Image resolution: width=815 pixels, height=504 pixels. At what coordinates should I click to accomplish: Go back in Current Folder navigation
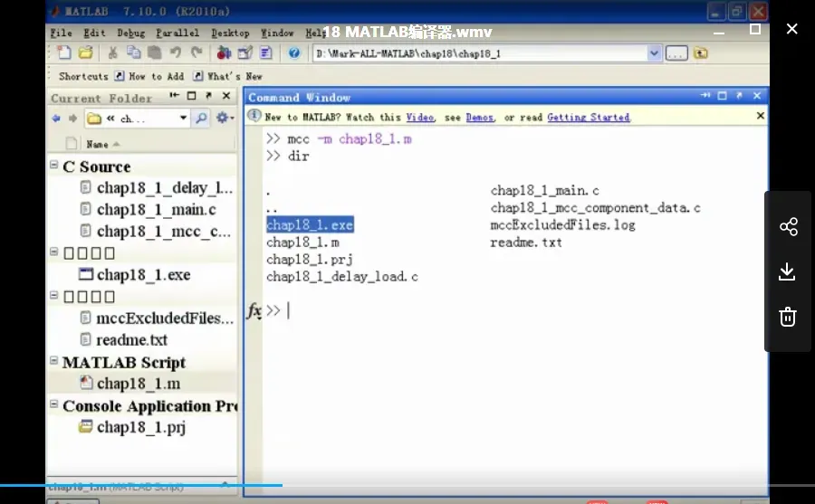tap(56, 119)
